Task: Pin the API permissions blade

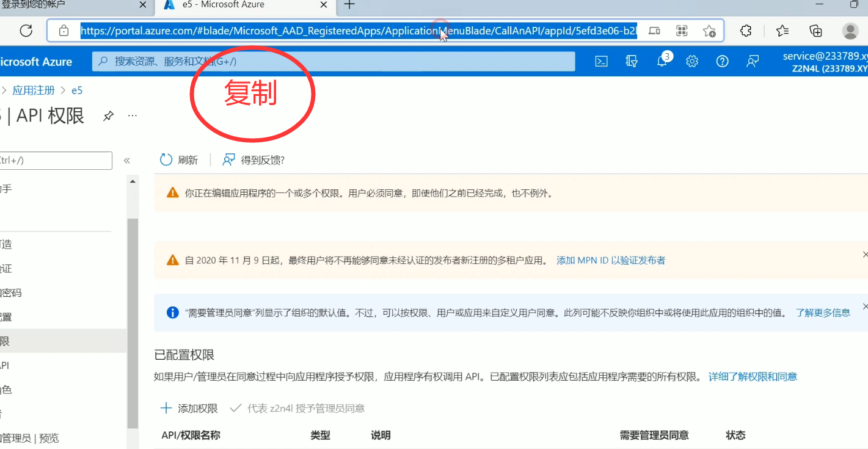Action: point(108,115)
